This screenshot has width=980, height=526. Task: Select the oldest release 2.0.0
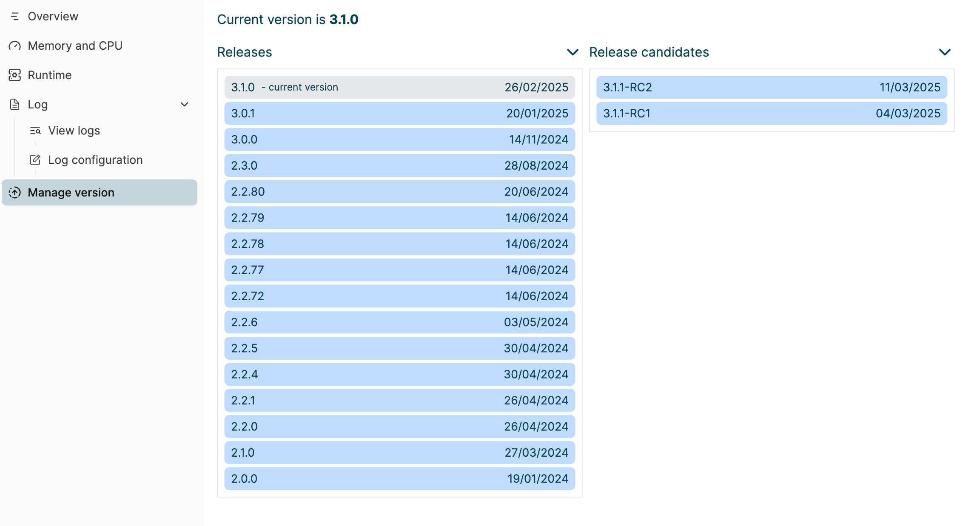(399, 479)
